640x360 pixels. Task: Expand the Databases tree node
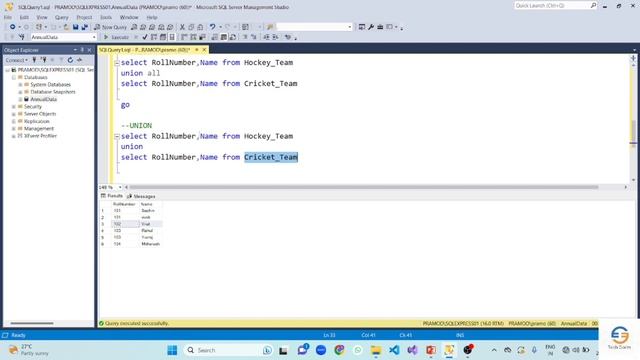pyautogui.click(x=14, y=77)
